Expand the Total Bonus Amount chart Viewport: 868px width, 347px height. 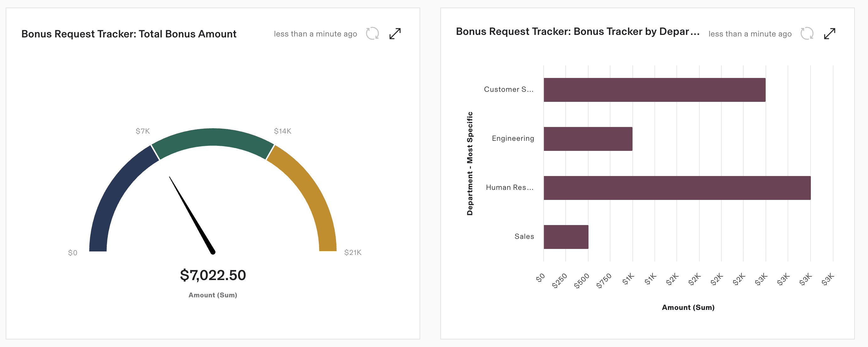(395, 33)
